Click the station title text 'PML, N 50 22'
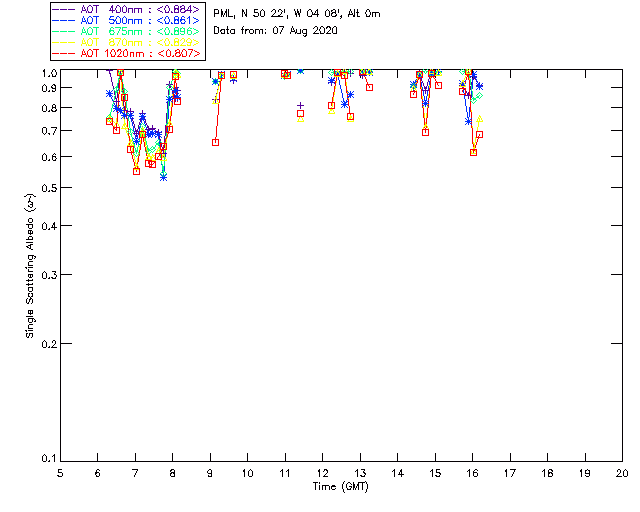This screenshot has height=512, width=640. (296, 14)
